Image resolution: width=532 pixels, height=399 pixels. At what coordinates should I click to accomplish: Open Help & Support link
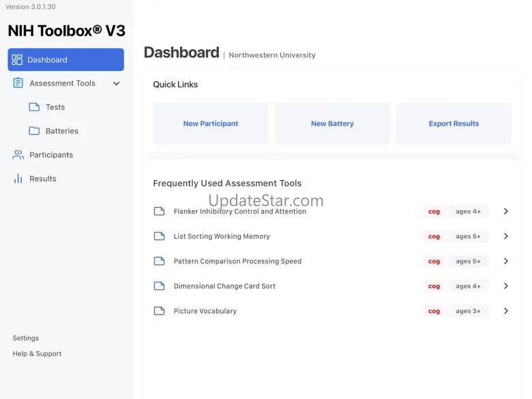(37, 353)
